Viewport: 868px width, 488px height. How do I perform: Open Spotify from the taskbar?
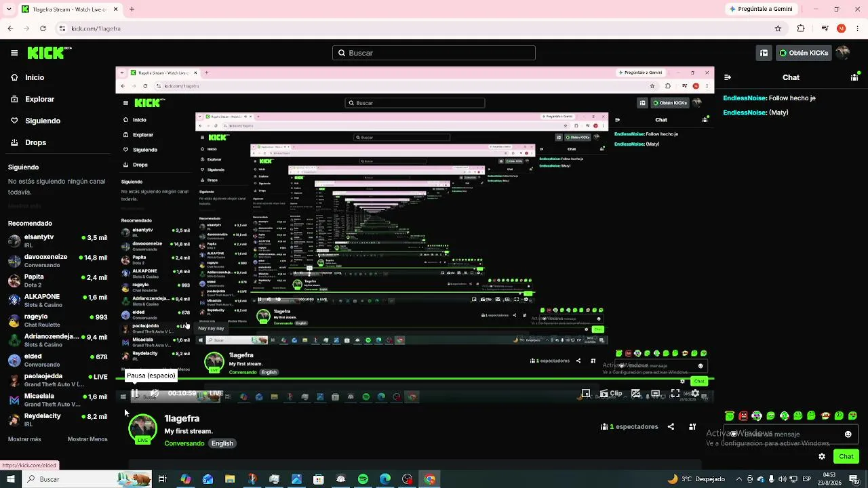click(x=363, y=479)
